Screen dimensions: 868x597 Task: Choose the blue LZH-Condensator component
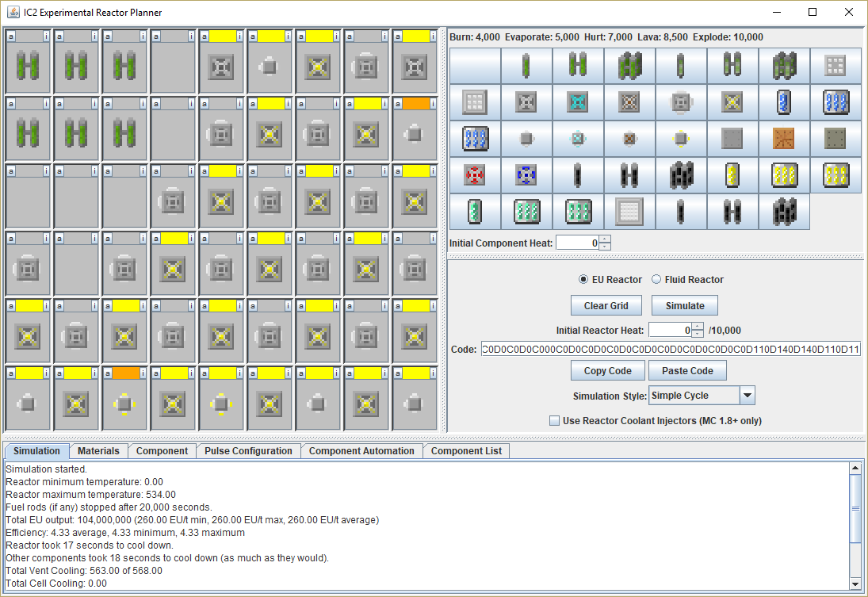point(526,174)
